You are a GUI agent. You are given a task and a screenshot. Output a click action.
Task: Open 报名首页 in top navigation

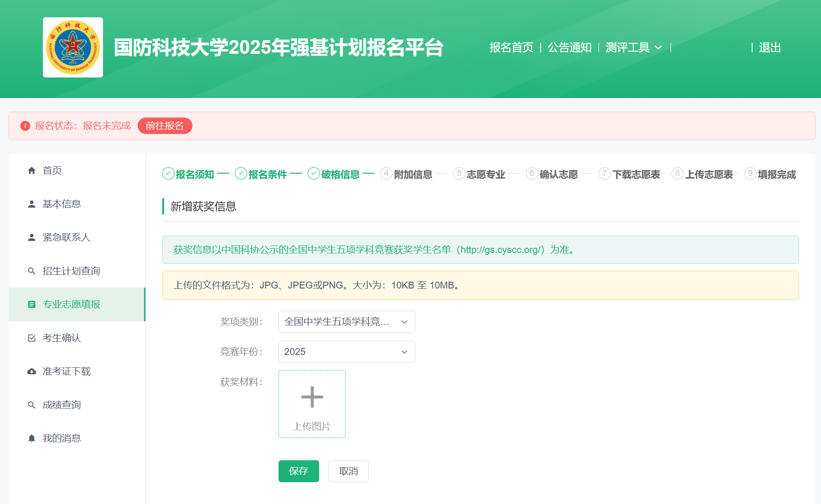tap(511, 47)
